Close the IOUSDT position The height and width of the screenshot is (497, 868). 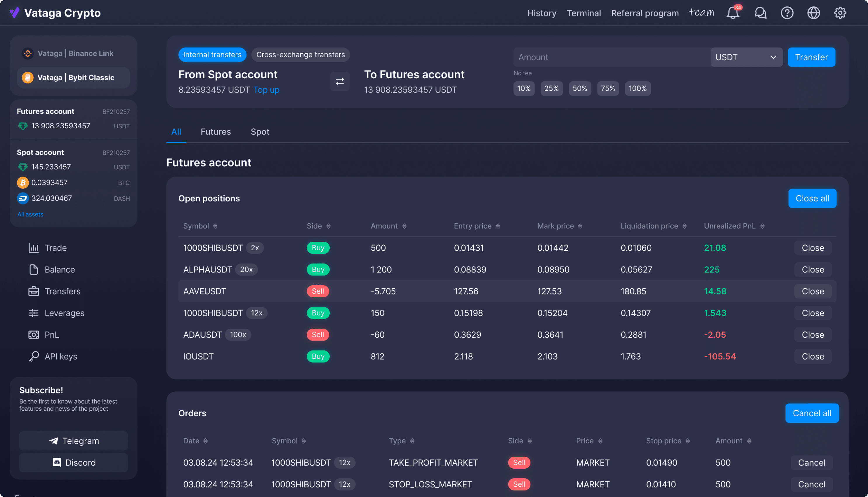[813, 356]
